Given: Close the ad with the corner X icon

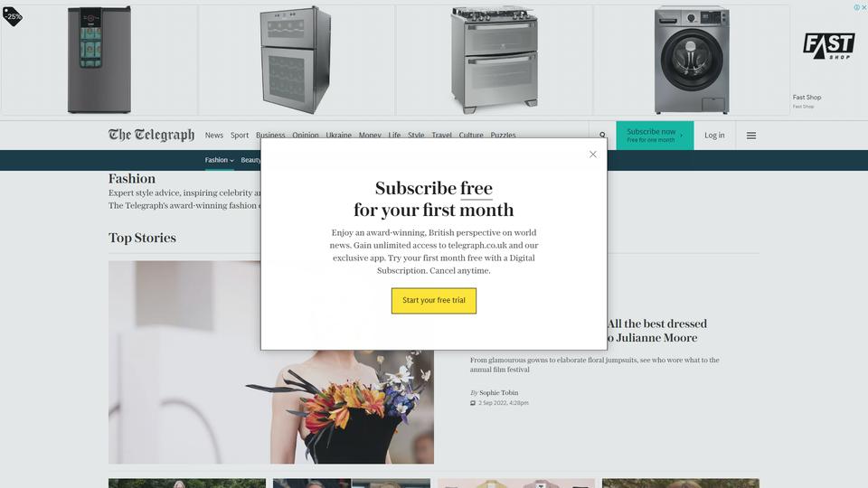Looking at the screenshot, I should [863, 7].
